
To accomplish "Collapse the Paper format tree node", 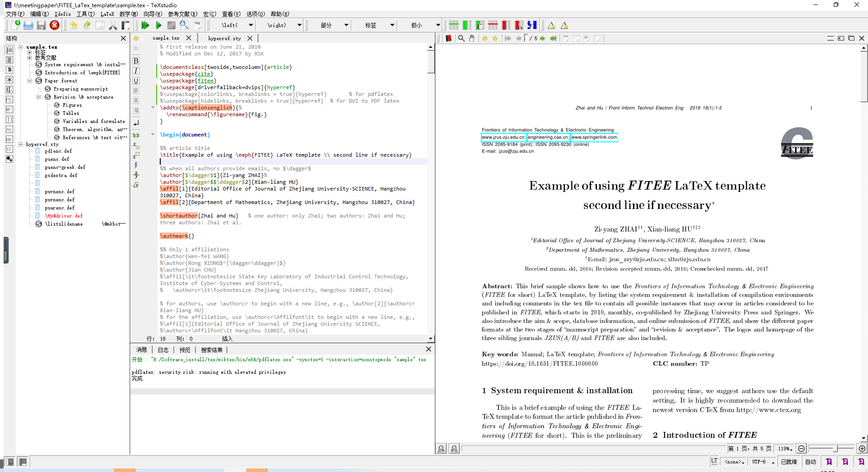I will (x=30, y=81).
